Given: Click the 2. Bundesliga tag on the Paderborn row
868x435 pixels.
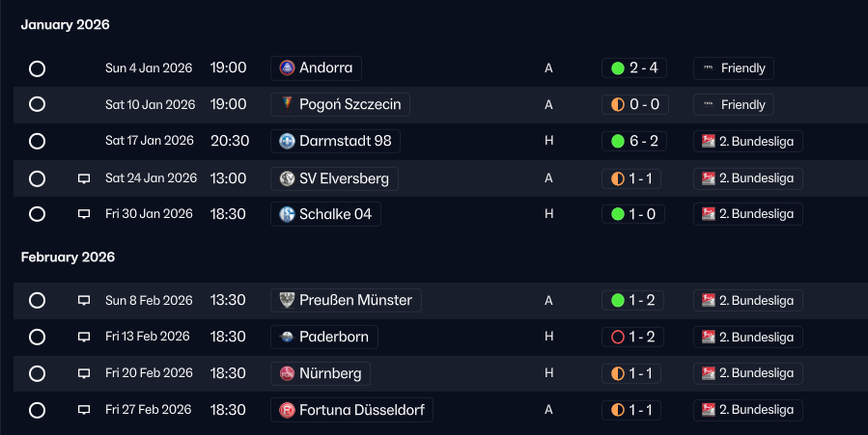Looking at the screenshot, I should [748, 337].
